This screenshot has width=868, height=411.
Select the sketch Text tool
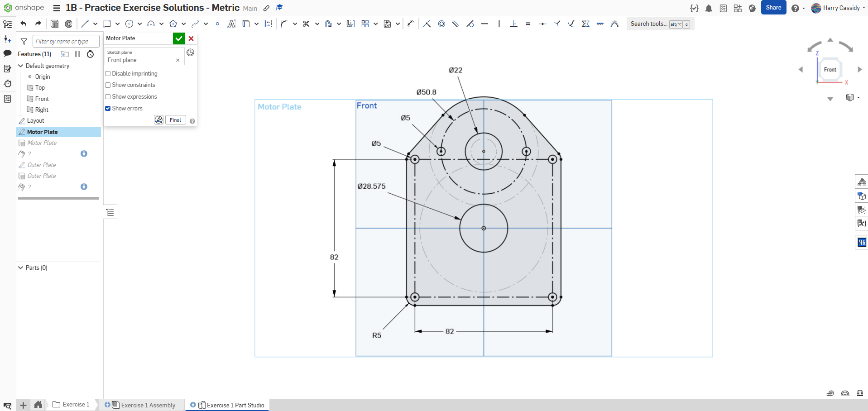coord(231,24)
